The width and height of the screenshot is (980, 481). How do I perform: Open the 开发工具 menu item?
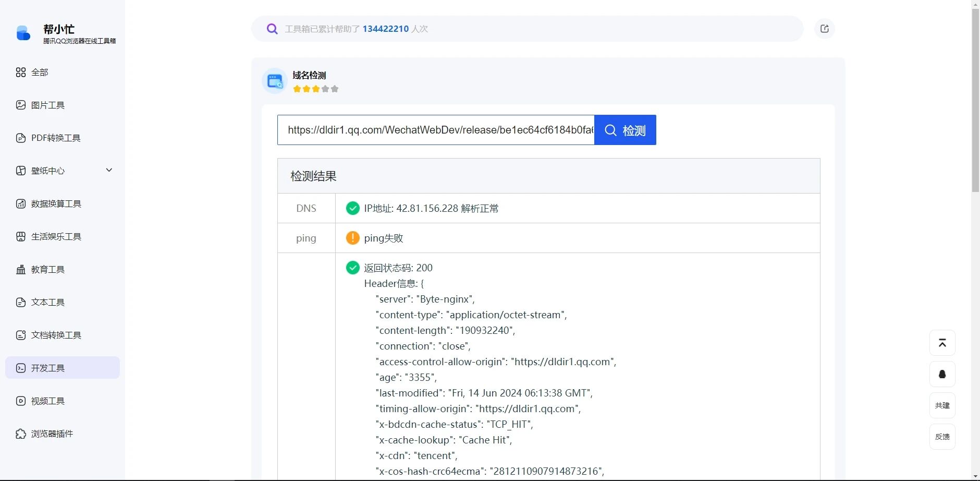pos(63,368)
